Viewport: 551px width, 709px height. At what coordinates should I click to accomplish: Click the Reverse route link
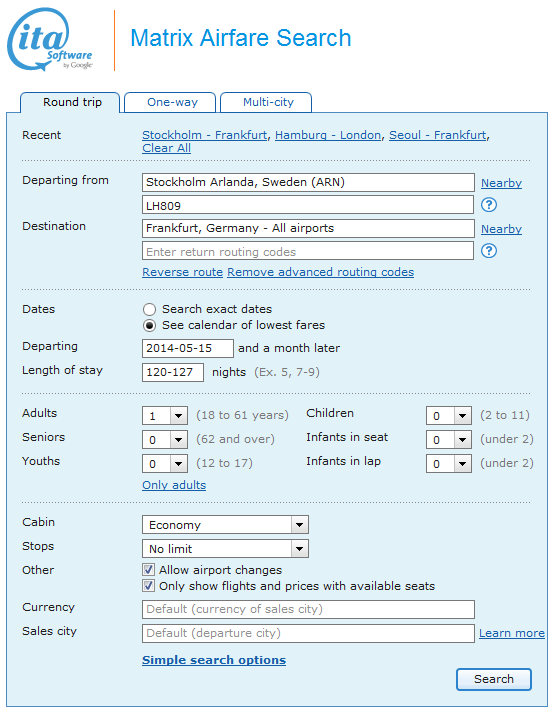[182, 272]
